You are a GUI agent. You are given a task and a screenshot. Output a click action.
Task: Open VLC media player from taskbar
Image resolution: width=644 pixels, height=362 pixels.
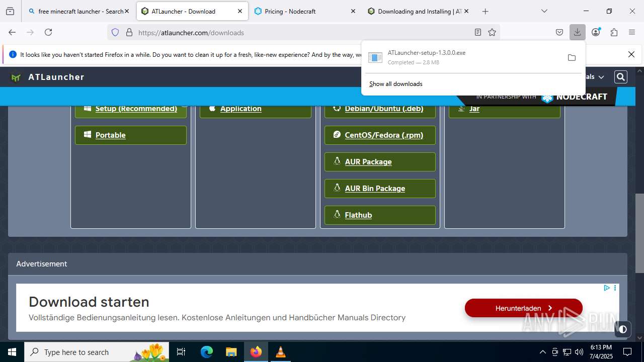281,352
